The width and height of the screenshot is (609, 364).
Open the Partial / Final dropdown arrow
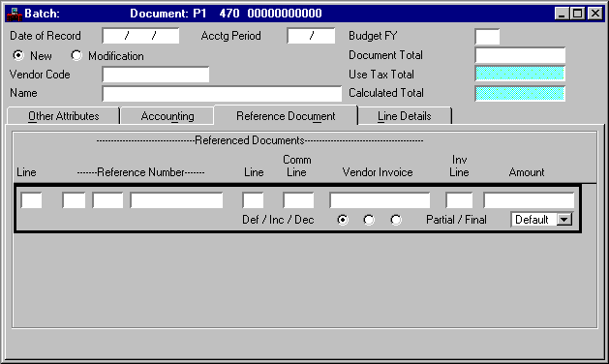tap(563, 220)
